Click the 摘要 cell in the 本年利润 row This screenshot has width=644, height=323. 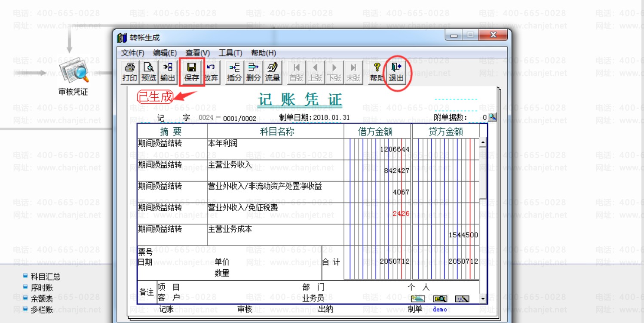[x=172, y=149]
